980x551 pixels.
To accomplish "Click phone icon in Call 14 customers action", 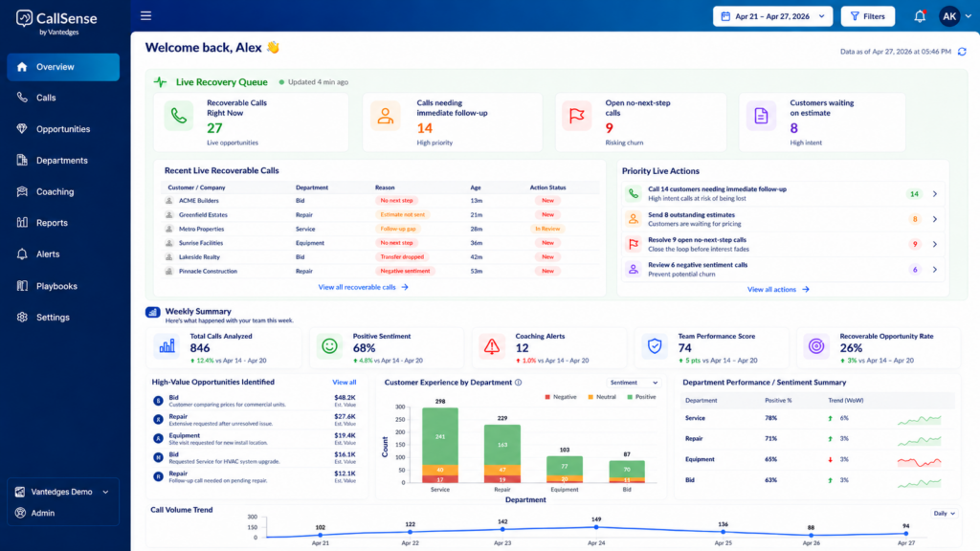I will pos(634,193).
